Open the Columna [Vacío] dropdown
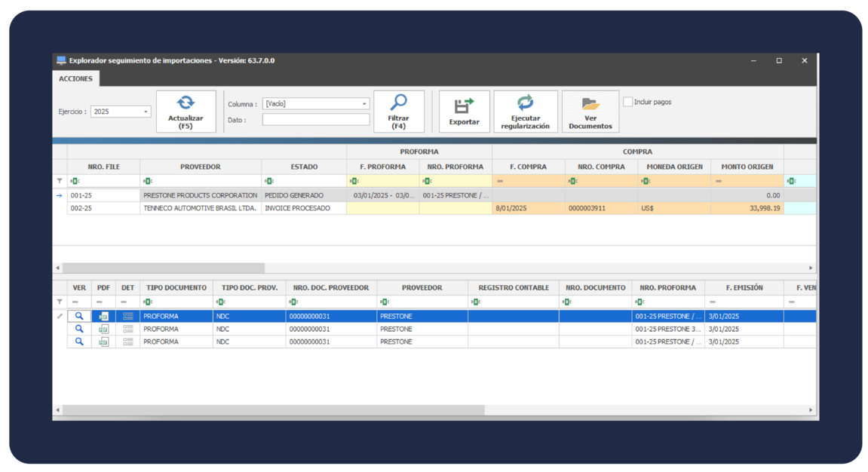This screenshot has height=472, width=868. click(364, 104)
